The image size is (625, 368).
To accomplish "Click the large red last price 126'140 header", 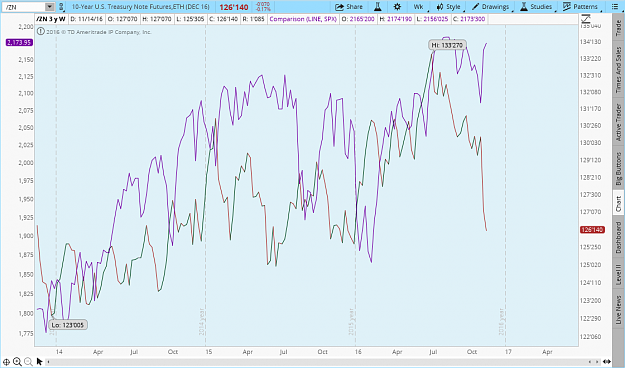I will [234, 7].
